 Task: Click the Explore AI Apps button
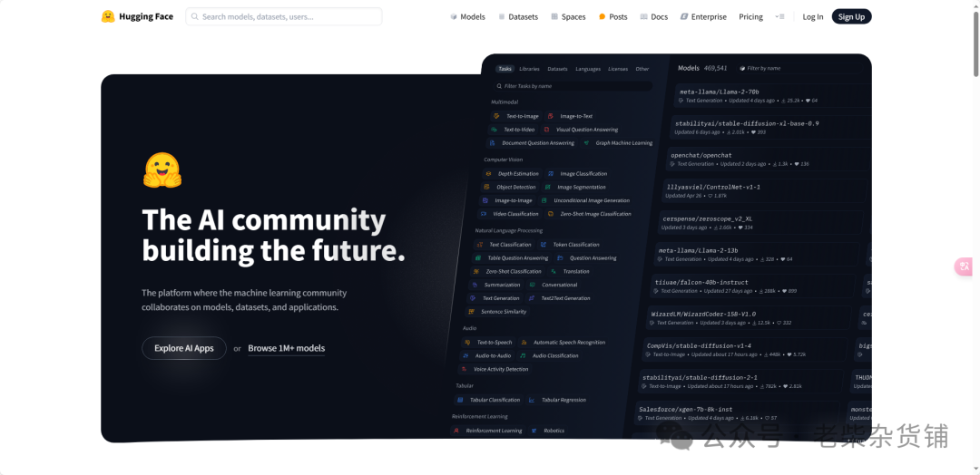coord(183,348)
